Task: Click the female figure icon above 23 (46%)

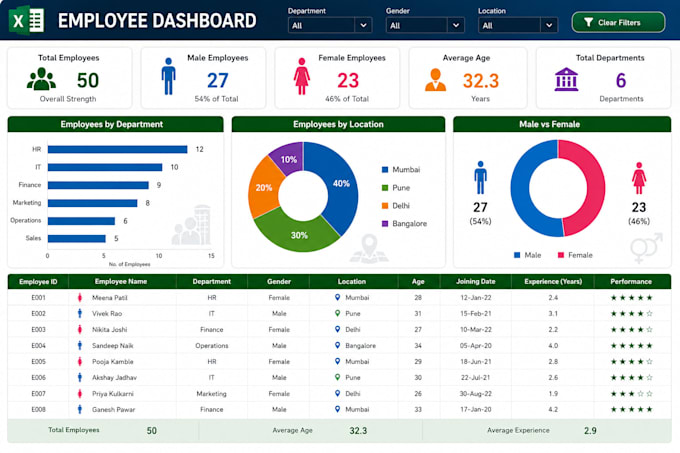Action: tap(639, 178)
